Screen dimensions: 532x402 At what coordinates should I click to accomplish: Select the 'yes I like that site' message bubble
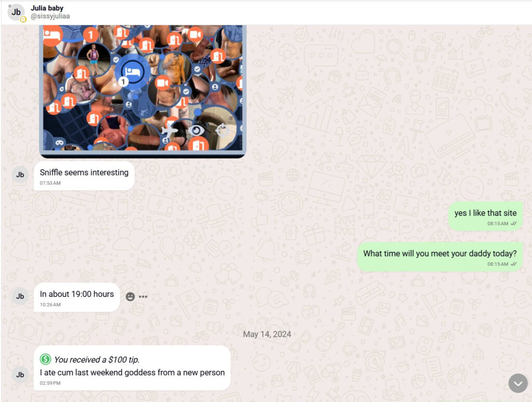pyautogui.click(x=486, y=217)
